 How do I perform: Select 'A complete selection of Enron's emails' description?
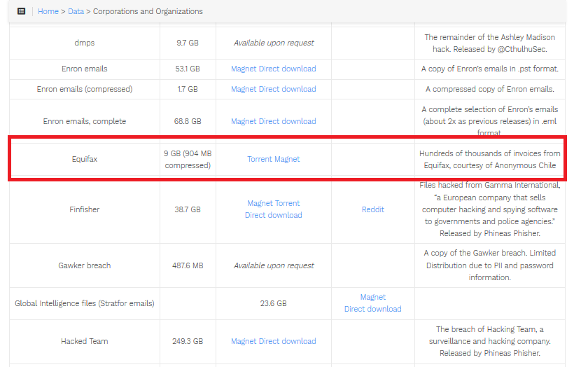(x=490, y=121)
